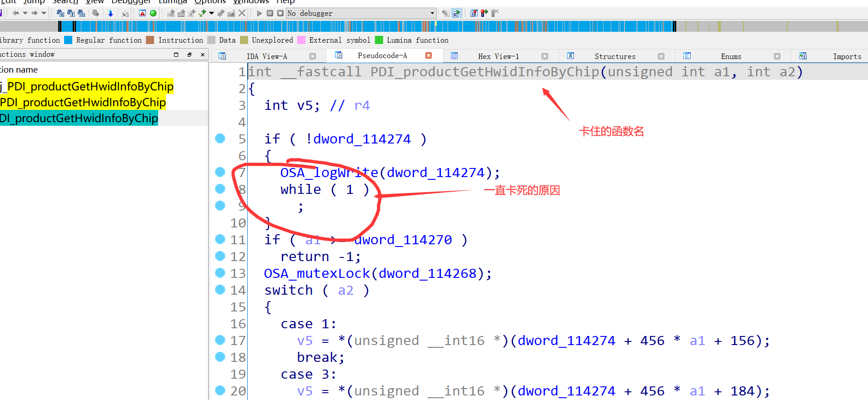This screenshot has width=868, height=400.
Task: Click the Jump back arrow in toolbar
Action: pos(16,13)
